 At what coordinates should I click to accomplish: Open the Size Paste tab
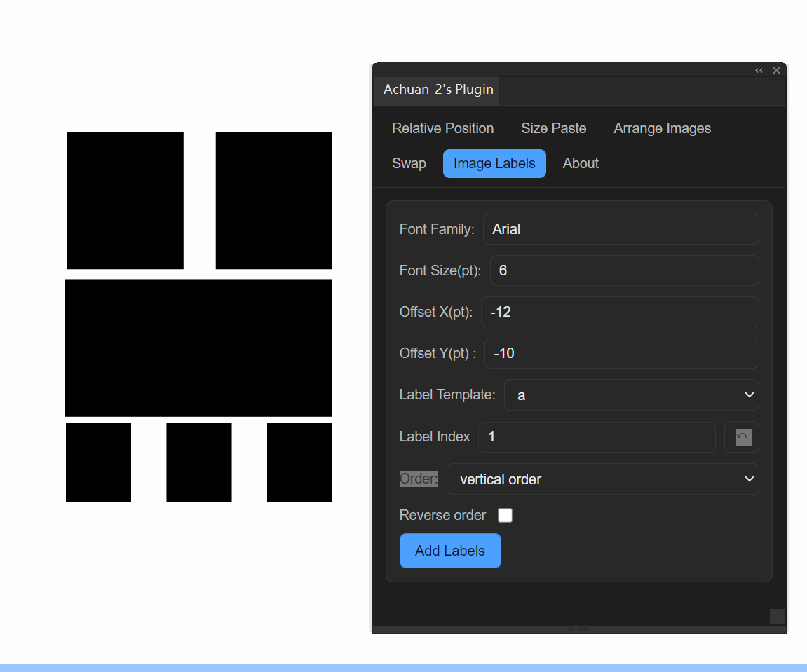(553, 128)
